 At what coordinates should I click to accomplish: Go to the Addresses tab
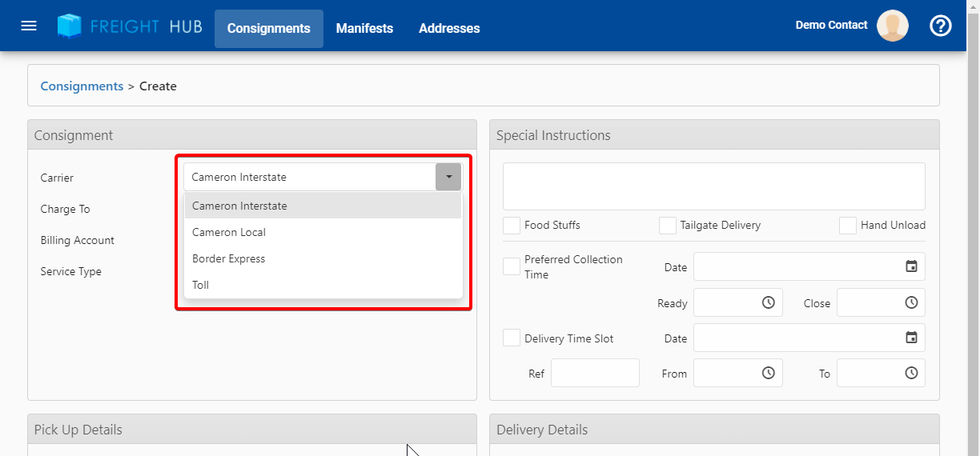(x=449, y=29)
